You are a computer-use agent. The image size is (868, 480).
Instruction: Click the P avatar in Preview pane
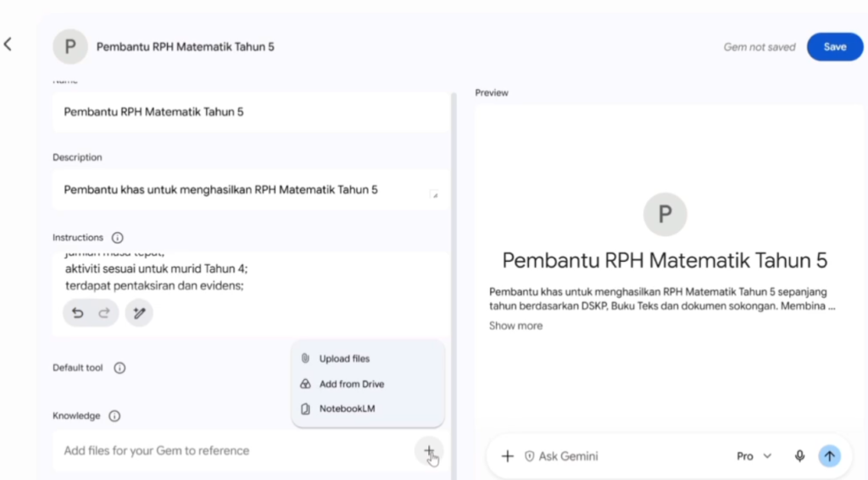[x=665, y=215]
